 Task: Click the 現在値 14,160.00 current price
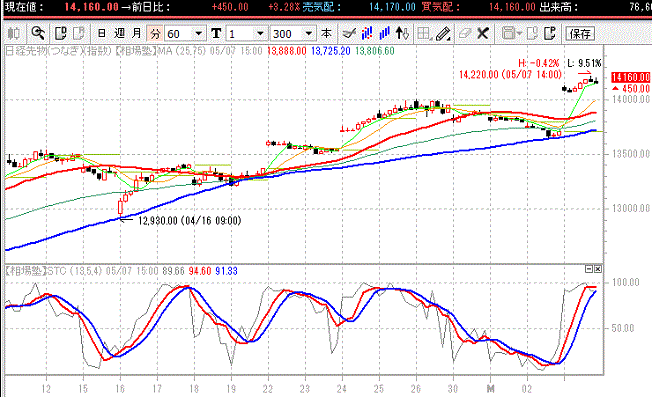(92, 7)
